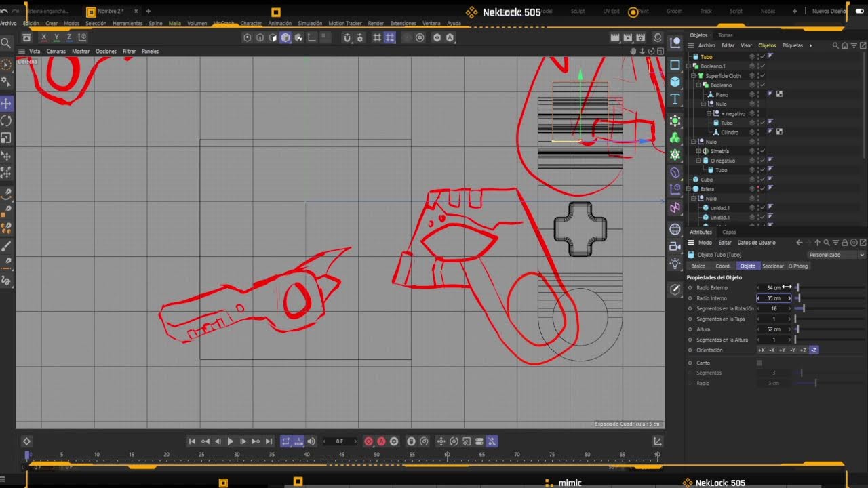Open the MoGraph menu

[x=224, y=23]
